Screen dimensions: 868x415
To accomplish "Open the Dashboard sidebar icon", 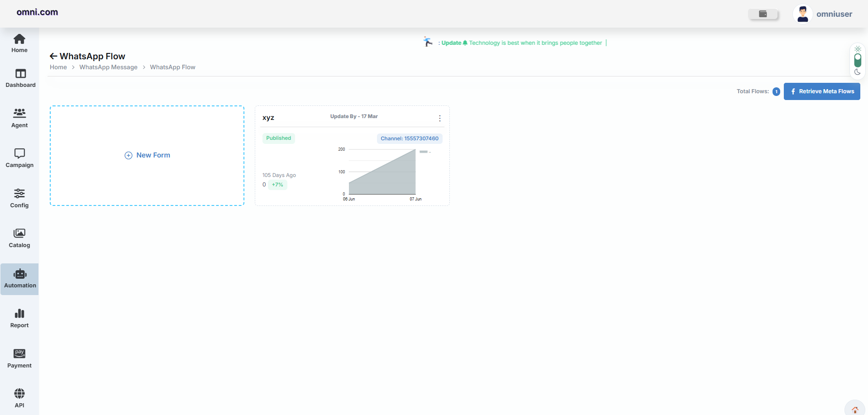I will (x=20, y=73).
